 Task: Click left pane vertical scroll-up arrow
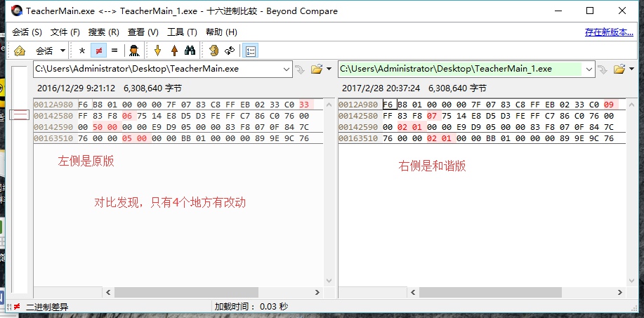(329, 105)
